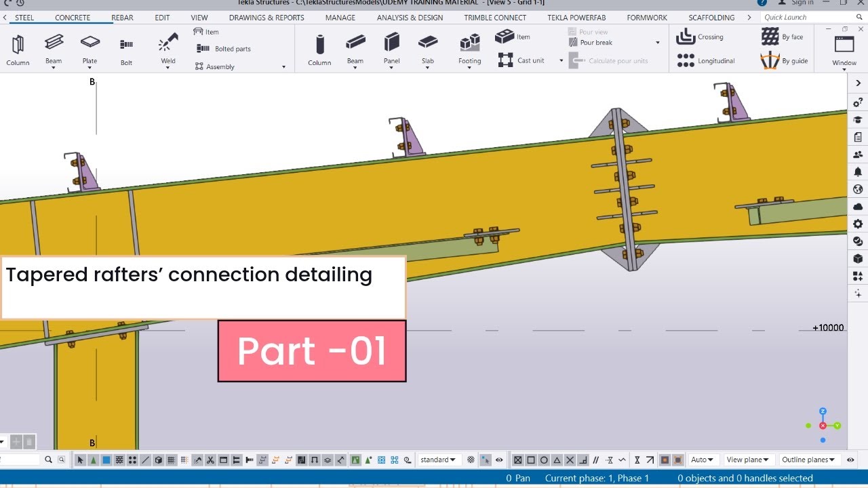Open the Weld dropdown arrow
Image resolution: width=868 pixels, height=488 pixels.
(x=168, y=68)
